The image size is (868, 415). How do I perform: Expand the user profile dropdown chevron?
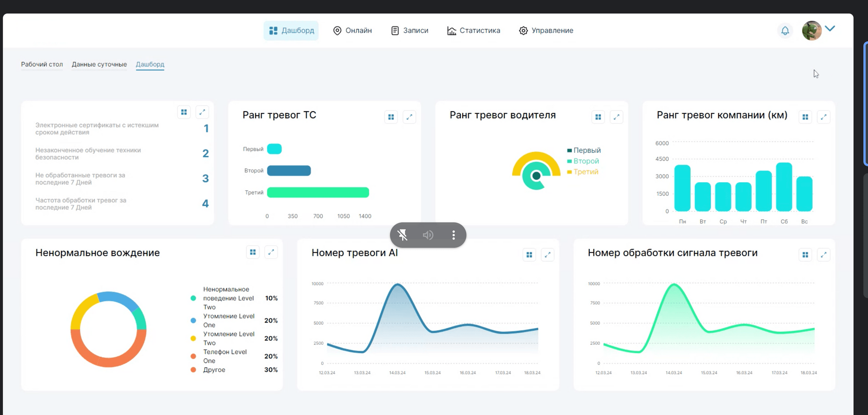click(830, 28)
